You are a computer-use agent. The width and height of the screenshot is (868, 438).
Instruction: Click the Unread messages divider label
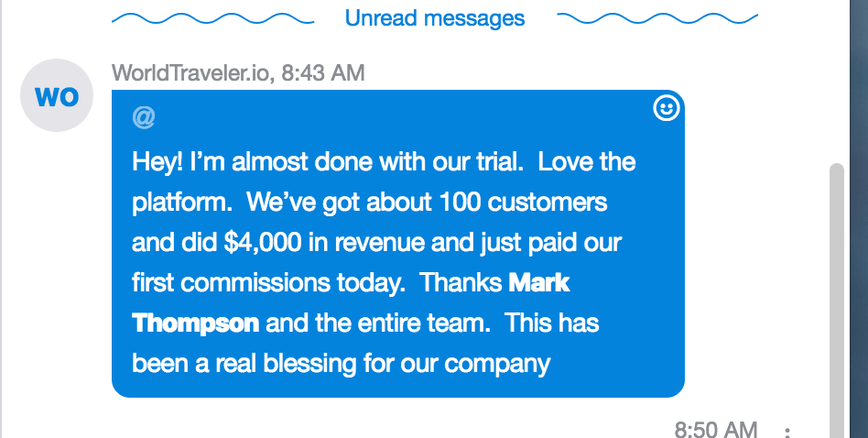point(435,18)
